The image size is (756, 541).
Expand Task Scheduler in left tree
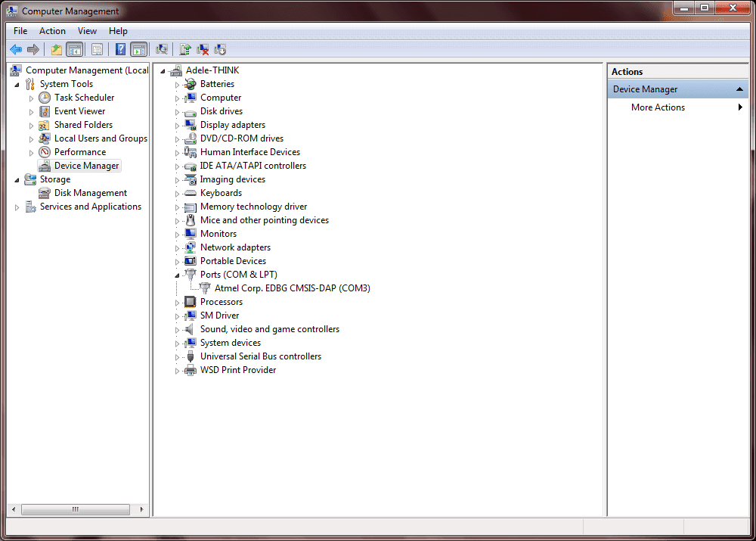(31, 98)
